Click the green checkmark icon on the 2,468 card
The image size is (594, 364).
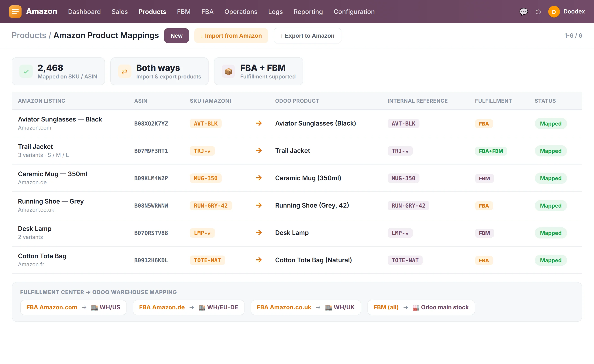point(26,71)
